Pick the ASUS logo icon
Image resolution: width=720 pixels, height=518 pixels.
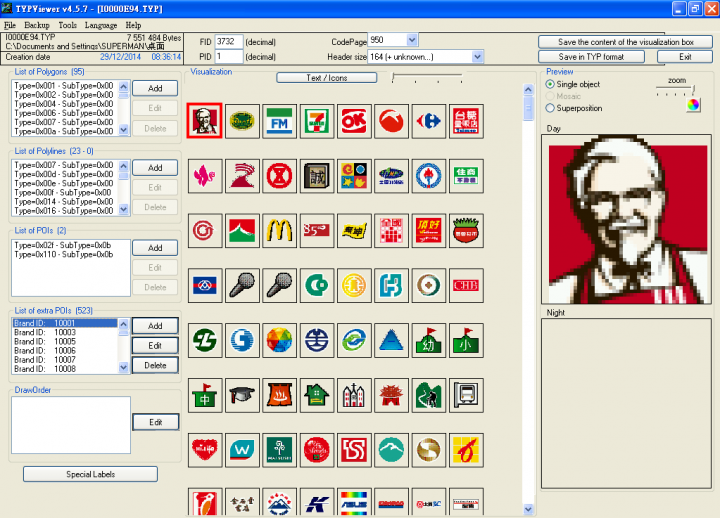[x=354, y=502]
